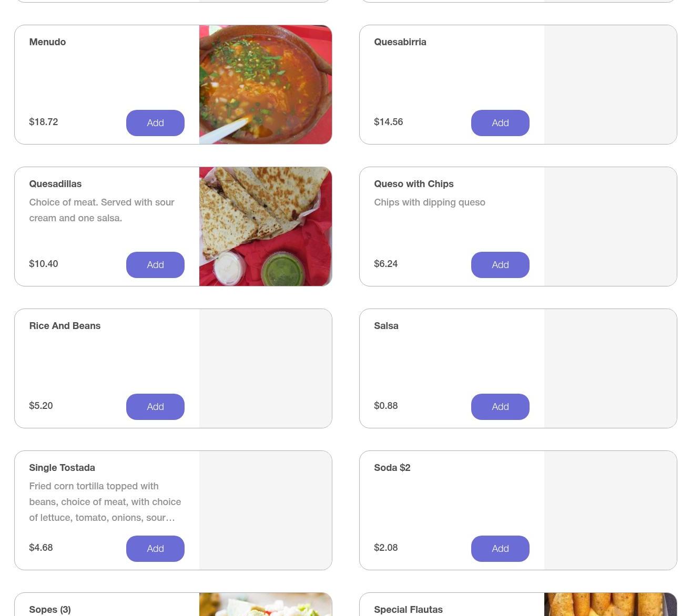Image resolution: width=691 pixels, height=616 pixels.
Task: Select the Sopes (3) item title
Action: click(50, 610)
